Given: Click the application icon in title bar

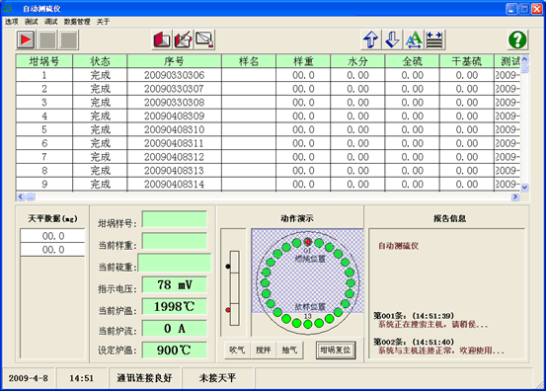Looking at the screenshot, I should 8,8.
